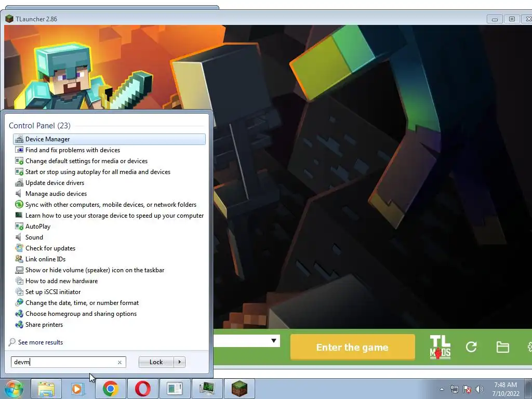Switch to the Minecraft grass block taskbar icon
Screen dimensions: 532x399
[x=239, y=389]
